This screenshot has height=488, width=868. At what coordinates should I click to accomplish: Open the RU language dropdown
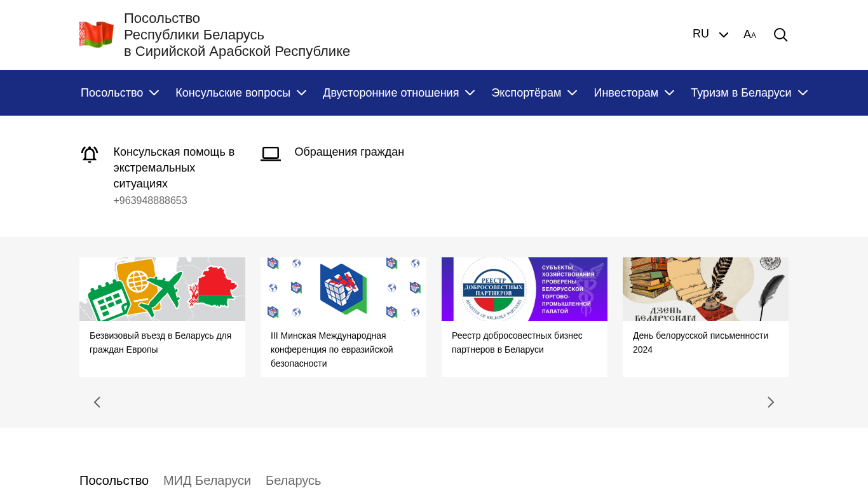tap(710, 34)
